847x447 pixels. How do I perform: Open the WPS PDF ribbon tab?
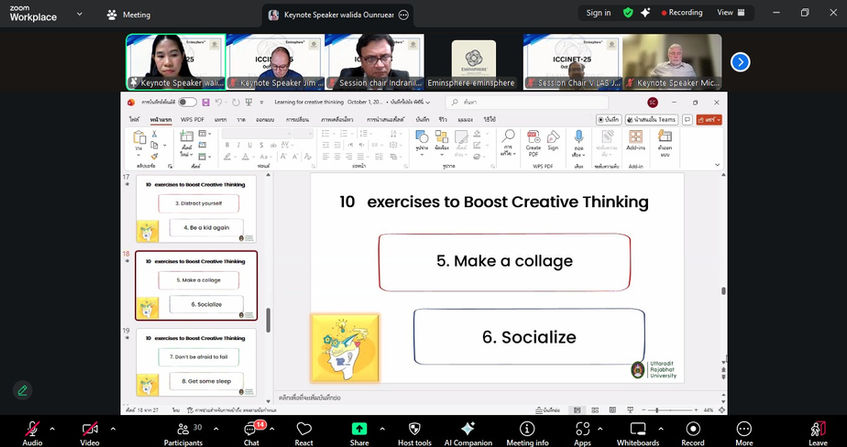pos(192,120)
